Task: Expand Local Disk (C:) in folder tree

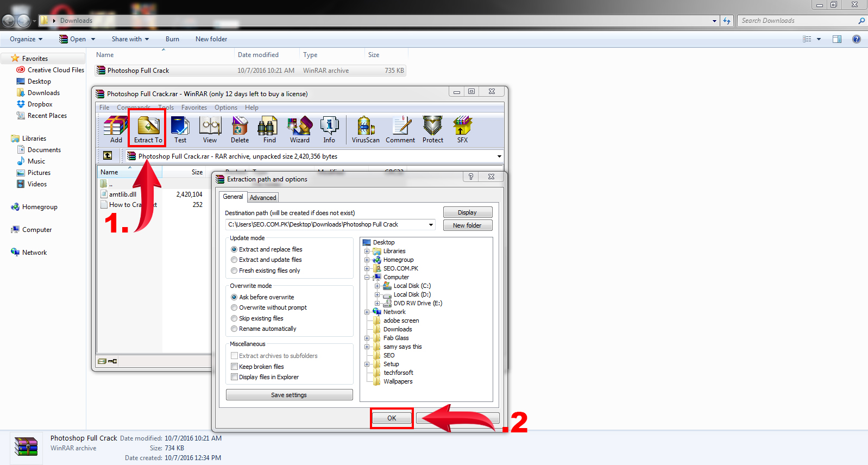Action: point(377,286)
